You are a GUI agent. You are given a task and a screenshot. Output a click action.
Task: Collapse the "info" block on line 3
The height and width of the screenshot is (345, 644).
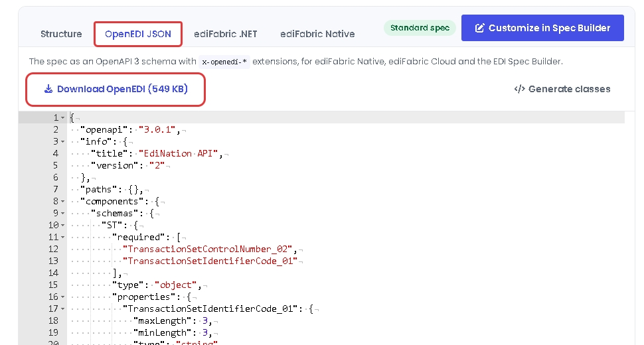click(x=63, y=141)
